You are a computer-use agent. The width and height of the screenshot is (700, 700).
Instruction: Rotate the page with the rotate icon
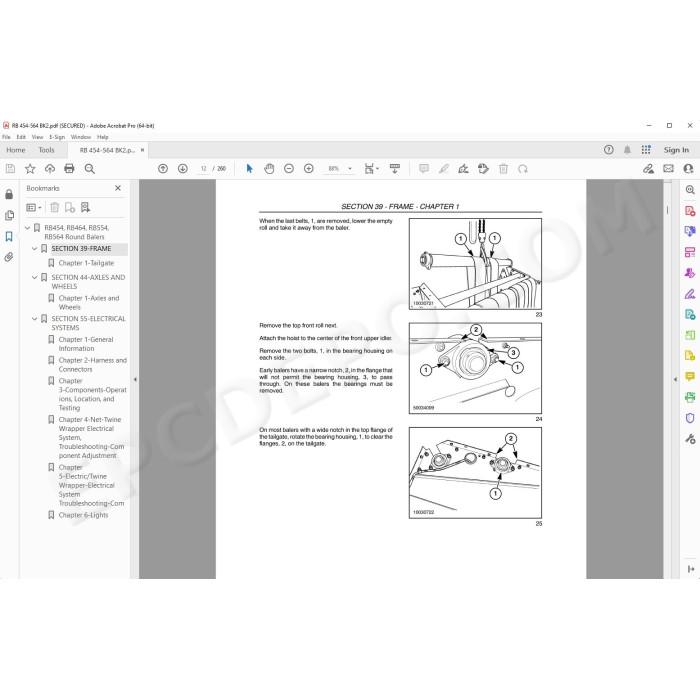[x=523, y=169]
